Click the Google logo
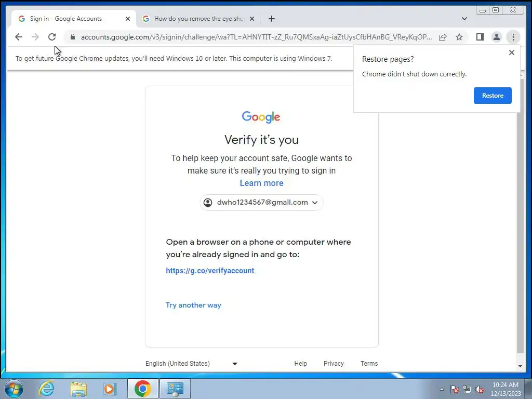Screen dimensions: 532x399 coord(261,117)
